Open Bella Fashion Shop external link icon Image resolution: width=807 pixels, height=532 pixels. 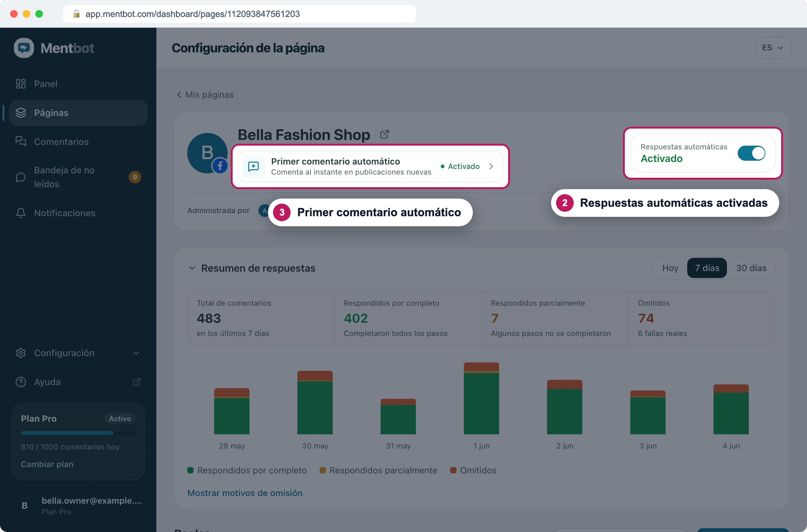(384, 134)
